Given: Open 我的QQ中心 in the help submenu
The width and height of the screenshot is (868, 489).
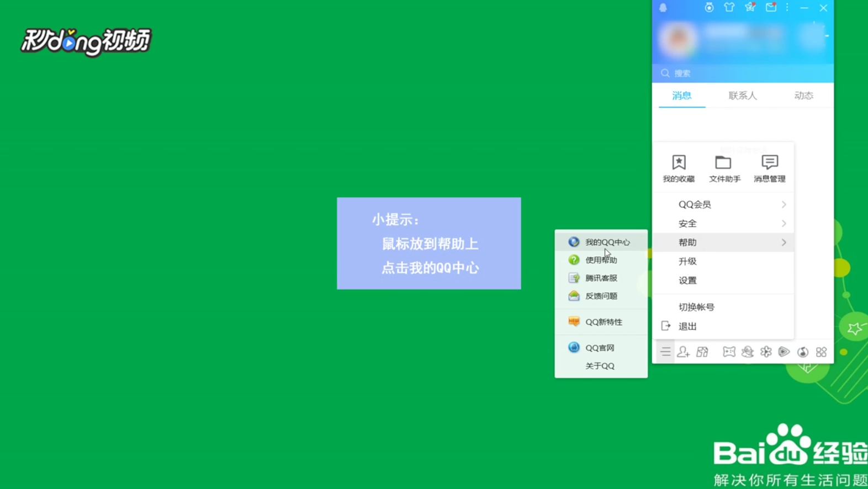Looking at the screenshot, I should click(x=601, y=242).
